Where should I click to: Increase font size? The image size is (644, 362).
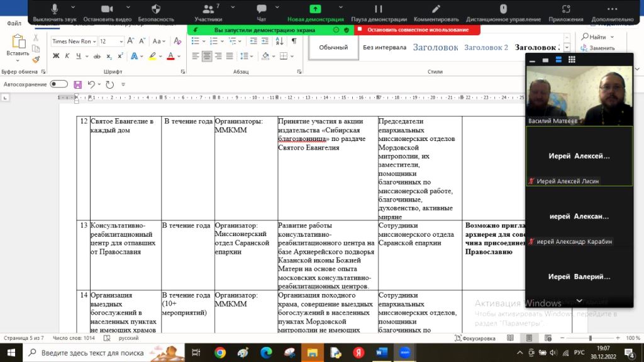coord(131,41)
